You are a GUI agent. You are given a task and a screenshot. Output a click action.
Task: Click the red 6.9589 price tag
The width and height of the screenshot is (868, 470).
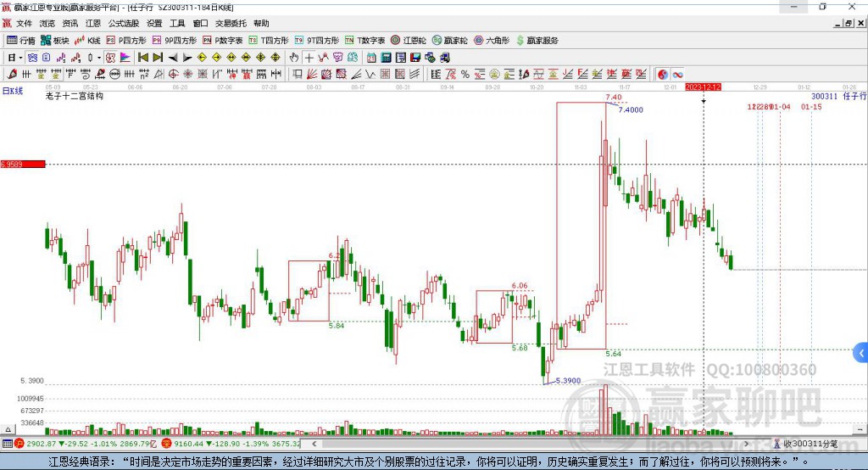23,164
